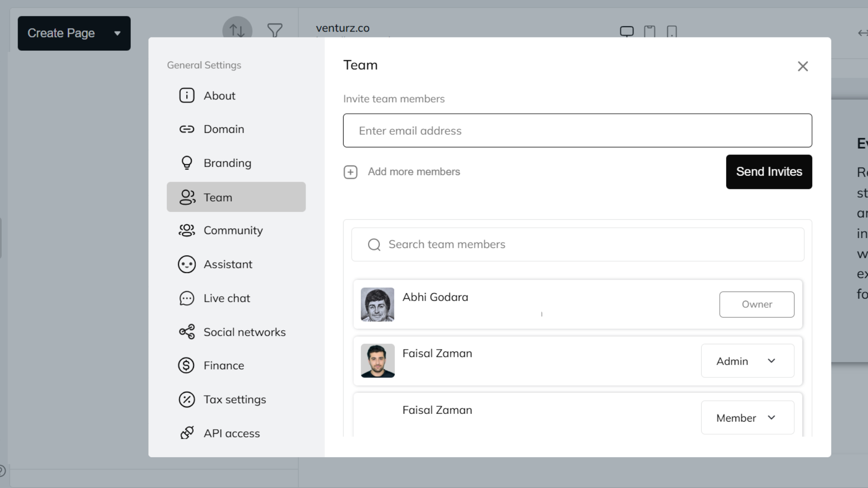The image size is (868, 488).
Task: Open the Finance settings section
Action: (x=223, y=366)
